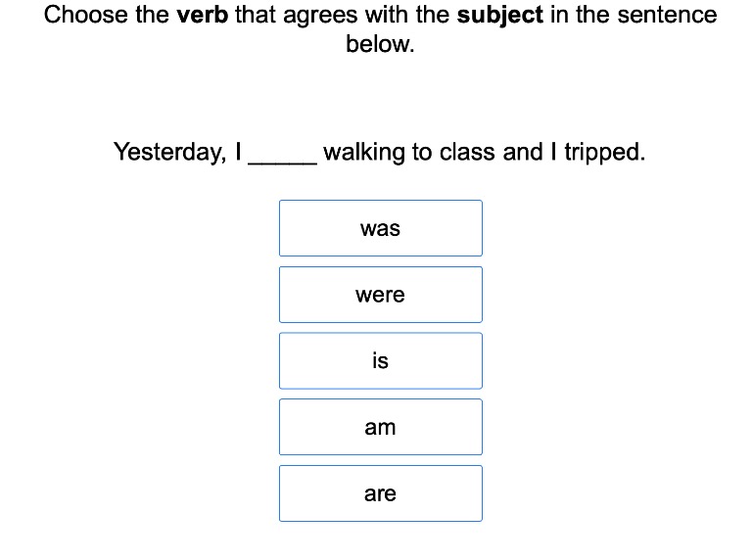The height and width of the screenshot is (560, 752).
Task: Click the word "below." in the instructions
Action: point(380,45)
